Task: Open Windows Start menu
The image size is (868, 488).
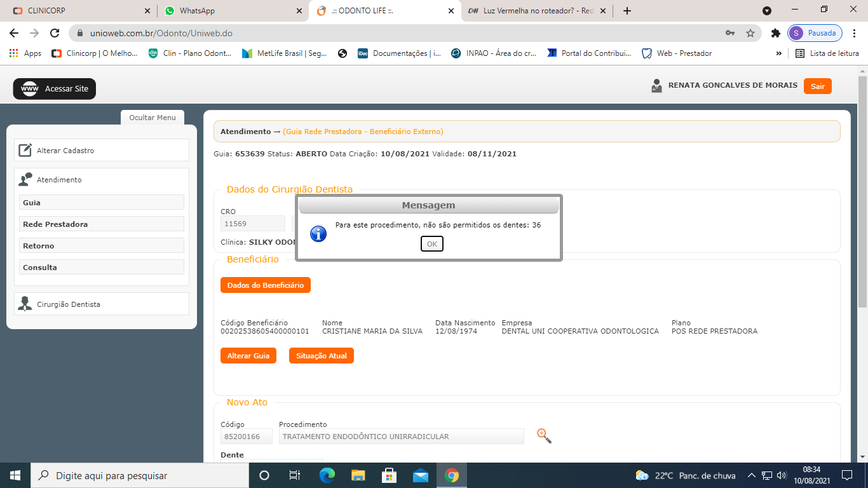Action: pos(15,475)
